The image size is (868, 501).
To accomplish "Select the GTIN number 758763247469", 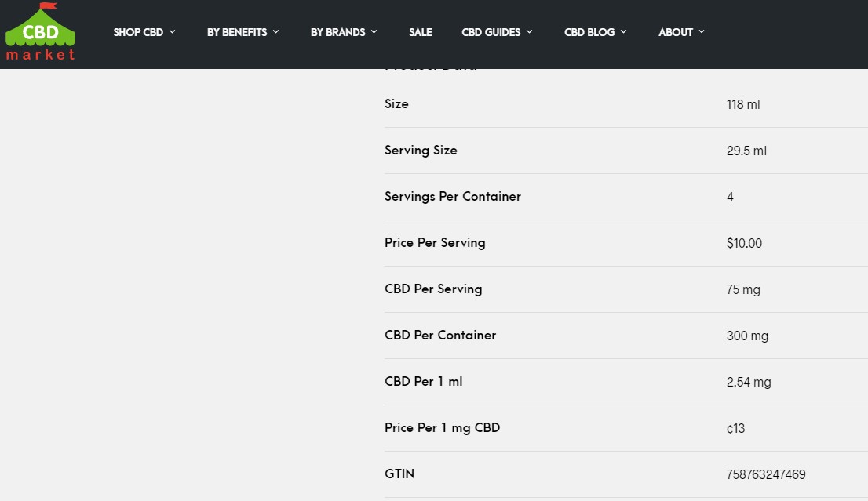I will [766, 474].
